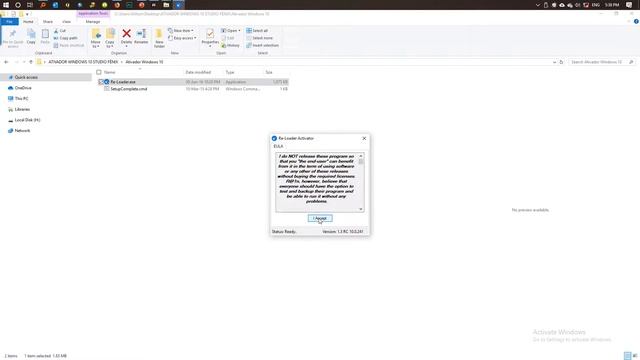Click Edit in the Open group

[x=228, y=38]
